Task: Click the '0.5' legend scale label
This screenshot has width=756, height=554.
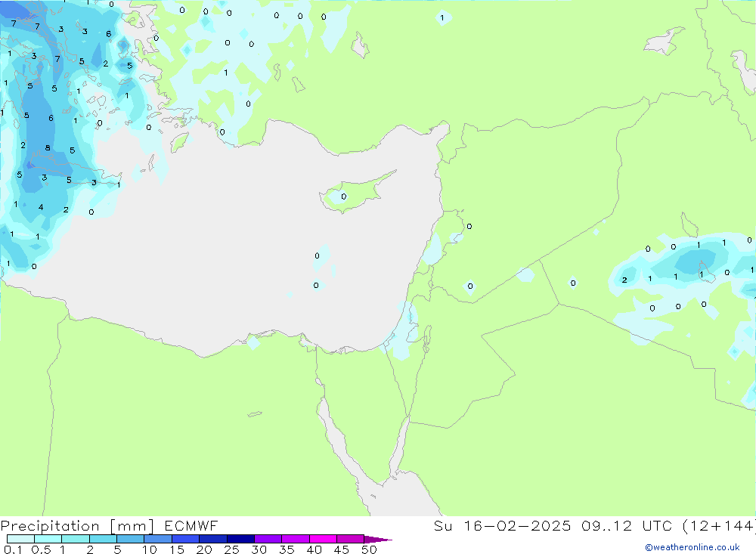Action: point(41,549)
